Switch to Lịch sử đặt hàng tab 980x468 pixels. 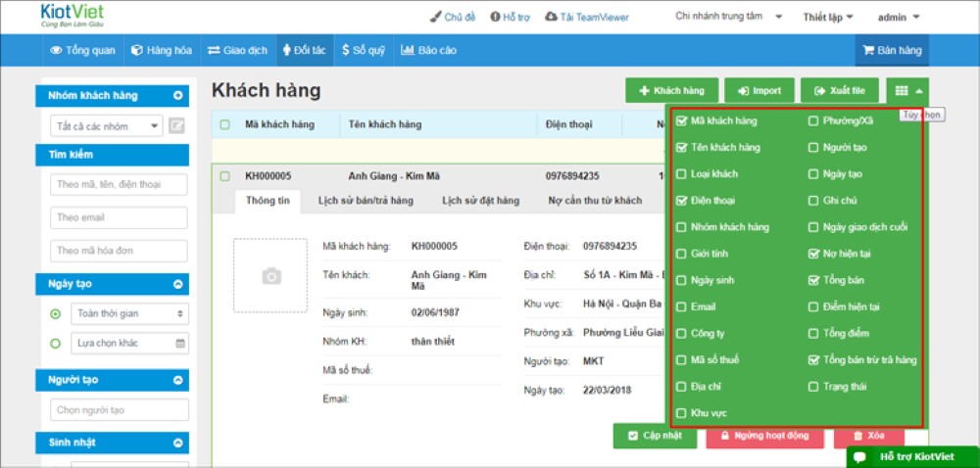click(480, 201)
